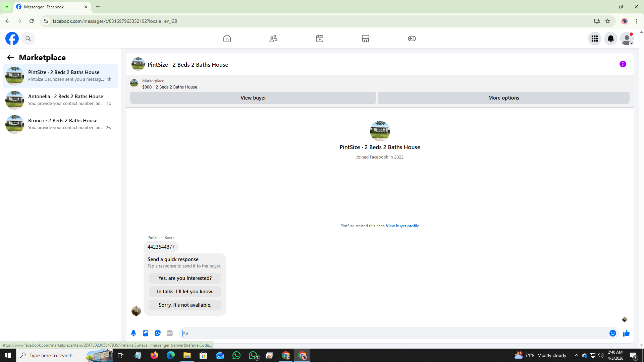The height and width of the screenshot is (362, 644).
Task: Select the Antonella conversation
Action: click(60, 100)
